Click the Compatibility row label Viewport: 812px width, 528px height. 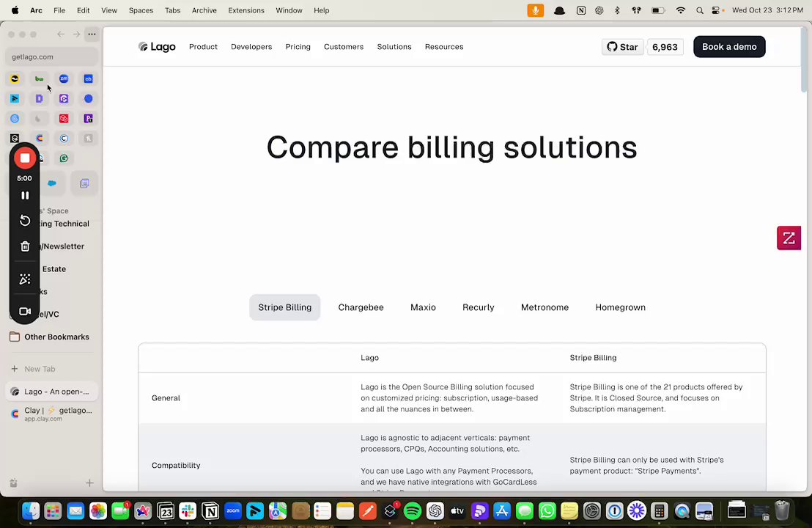[176, 466]
